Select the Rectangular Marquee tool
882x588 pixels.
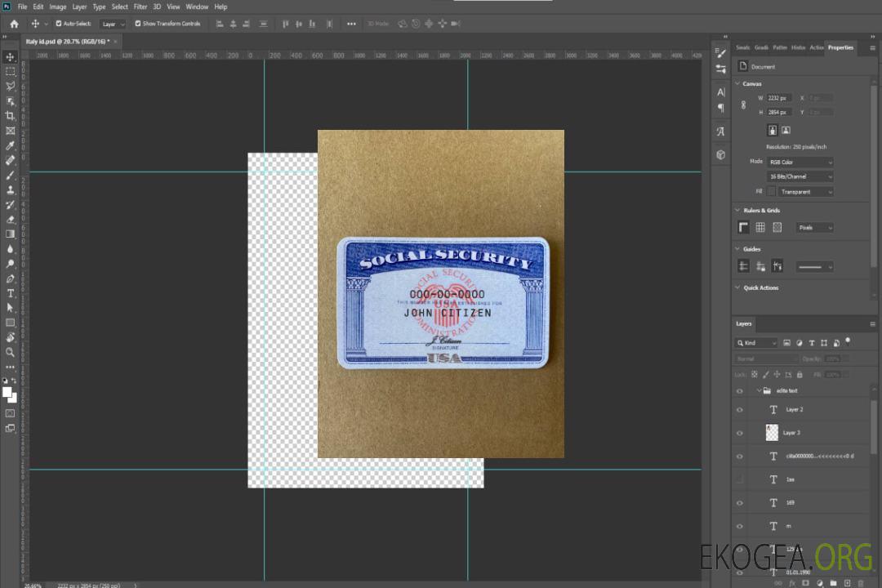pyautogui.click(x=10, y=72)
